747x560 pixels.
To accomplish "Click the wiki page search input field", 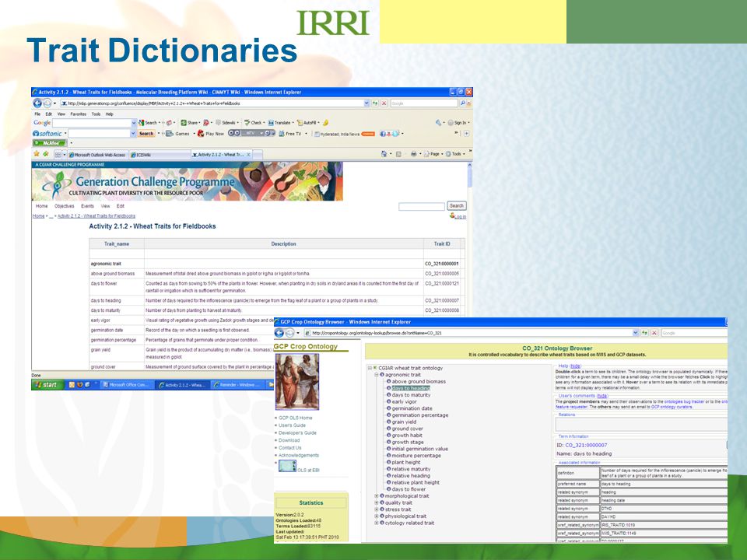I will [x=422, y=207].
